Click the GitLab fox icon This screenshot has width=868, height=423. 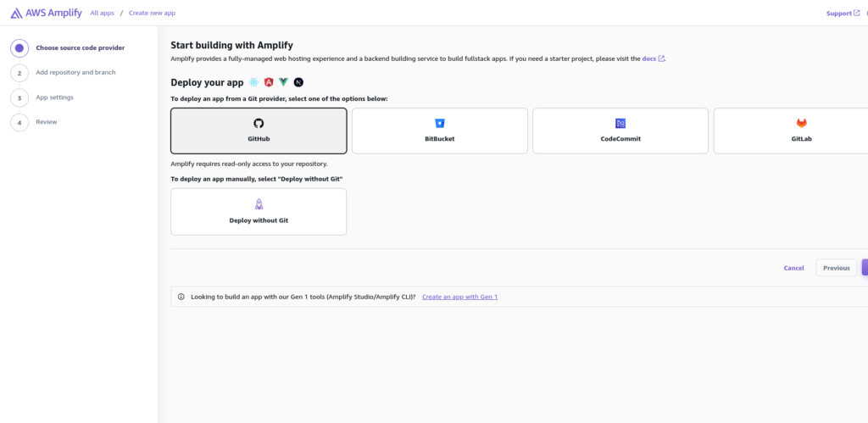coord(801,124)
